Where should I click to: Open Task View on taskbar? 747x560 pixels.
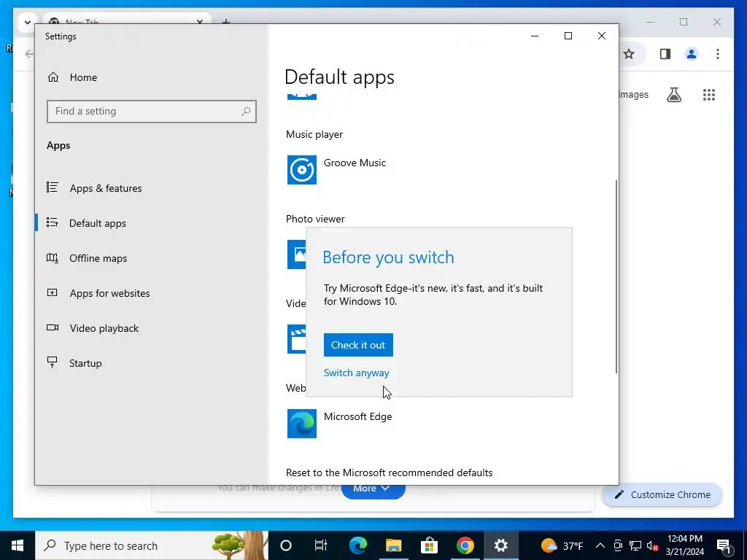point(321,545)
